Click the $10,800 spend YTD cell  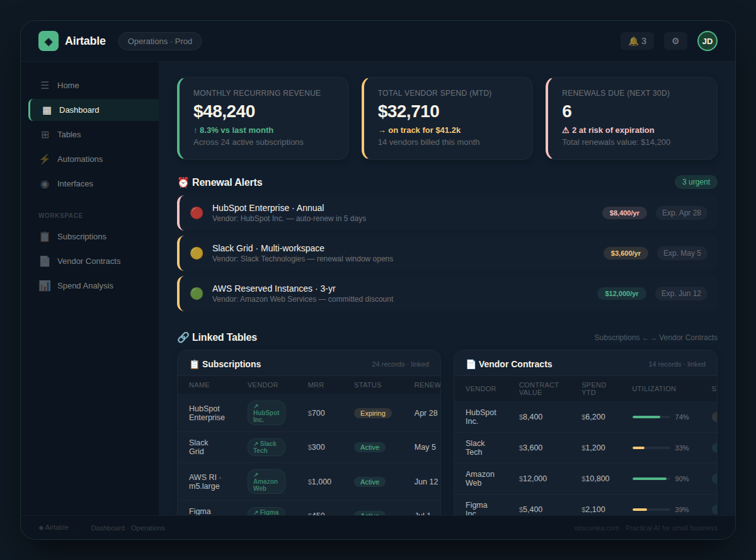coord(595,479)
